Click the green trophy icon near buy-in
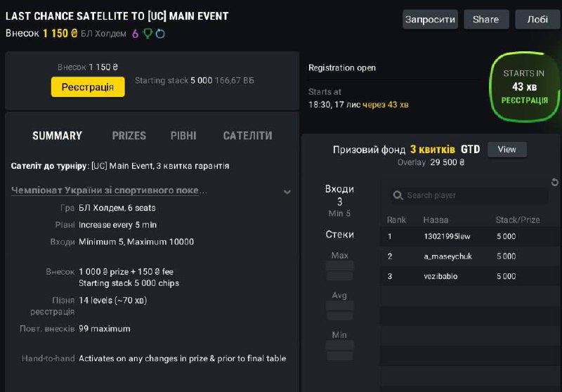This screenshot has width=562, height=392. click(x=148, y=33)
